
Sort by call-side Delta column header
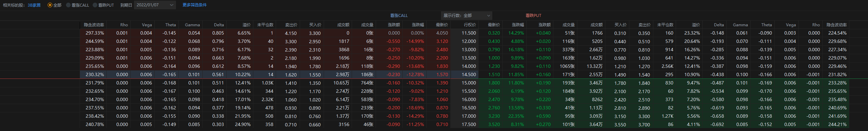[x=219, y=25]
